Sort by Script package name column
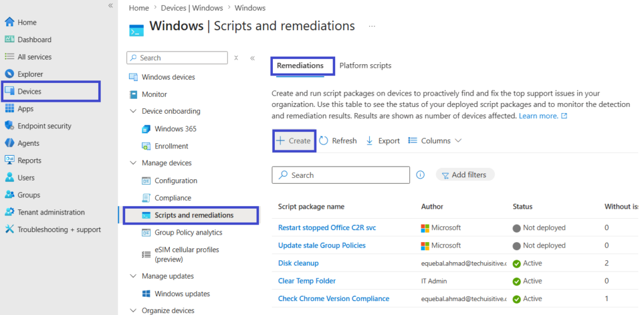Screen dimensions: 644x315 pyautogui.click(x=311, y=207)
